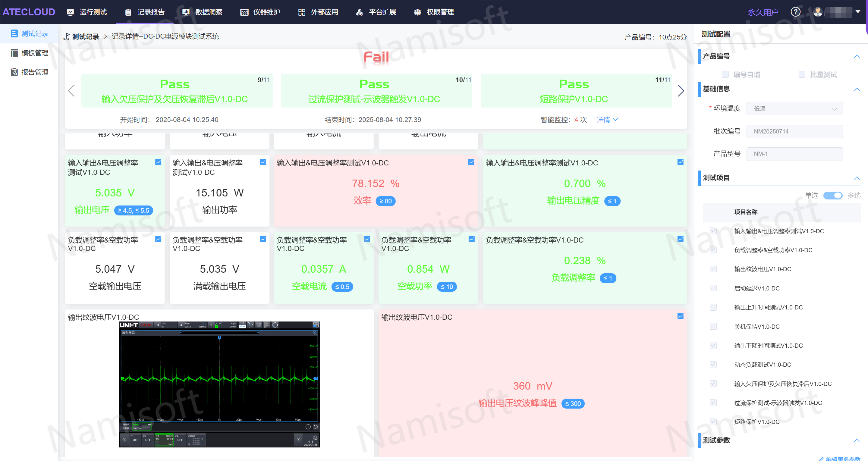Click the 测试记录 breadcrumb icon
This screenshot has height=461, width=868.
coord(67,36)
